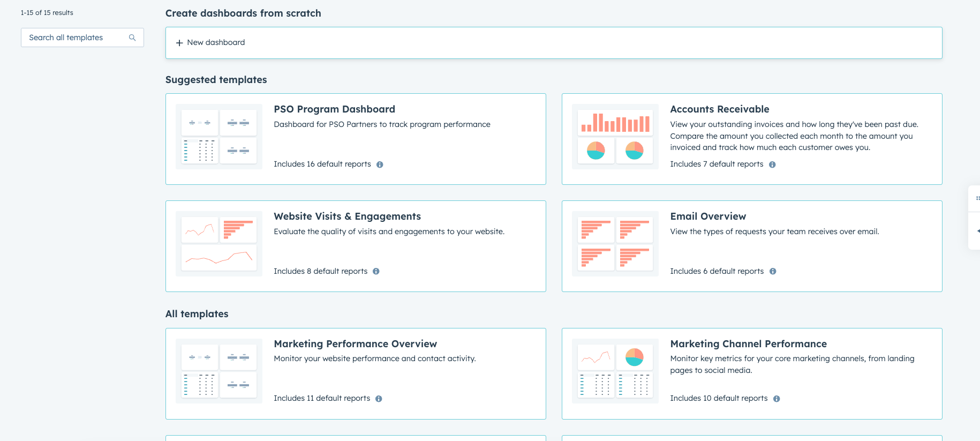
Task: Click the Accounts Receivable chart thumbnail
Action: (x=615, y=137)
